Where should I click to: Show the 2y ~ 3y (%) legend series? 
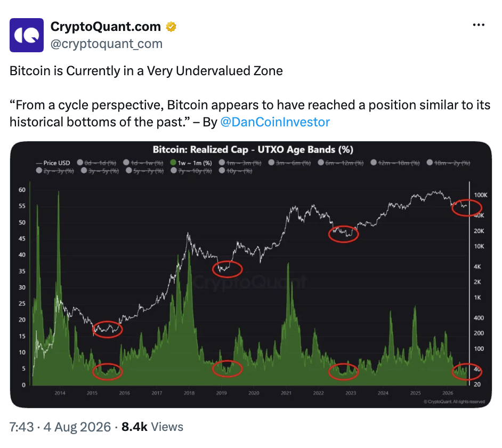[x=55, y=171]
